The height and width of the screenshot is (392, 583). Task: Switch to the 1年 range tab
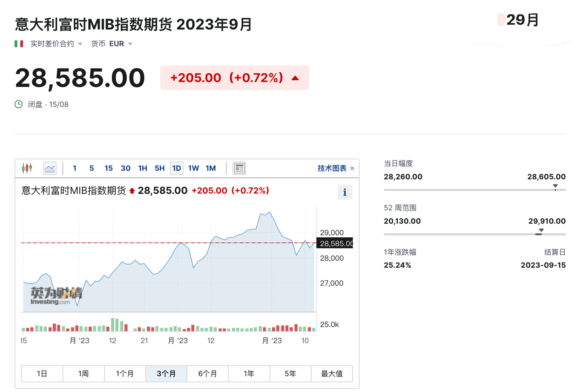pyautogui.click(x=249, y=373)
